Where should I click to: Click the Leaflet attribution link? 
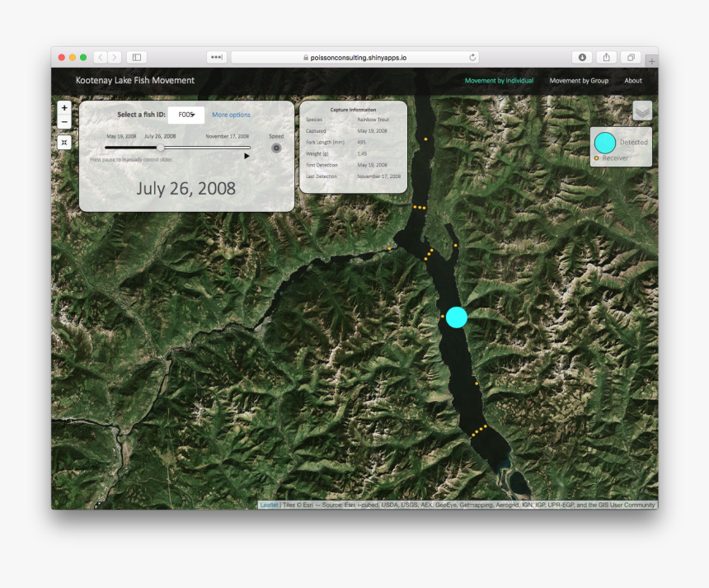click(x=269, y=505)
